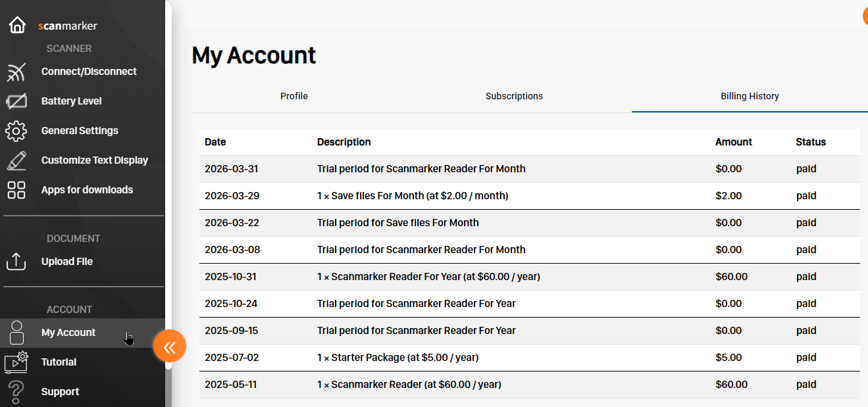
Task: Click the Support question mark icon
Action: 16,392
